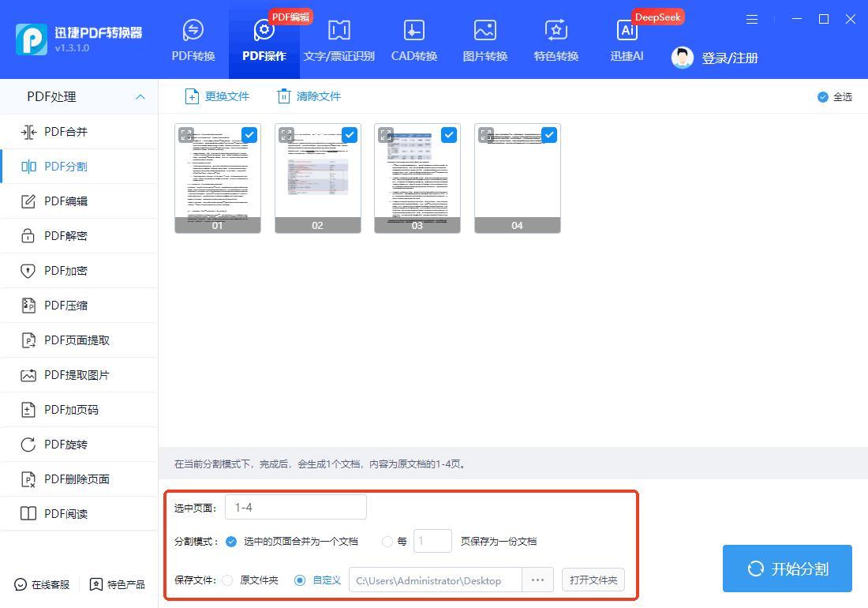Open the CAD转换 conversion tab

pyautogui.click(x=413, y=40)
